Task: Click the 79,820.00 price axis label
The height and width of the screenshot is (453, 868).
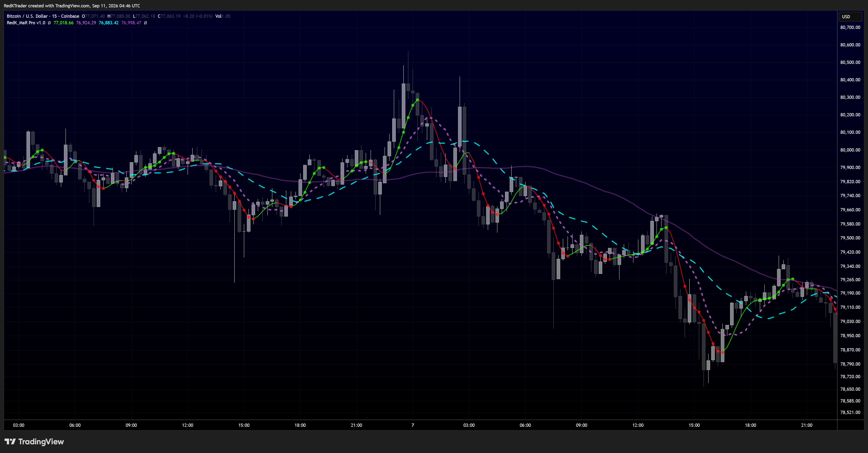Action: (850, 182)
